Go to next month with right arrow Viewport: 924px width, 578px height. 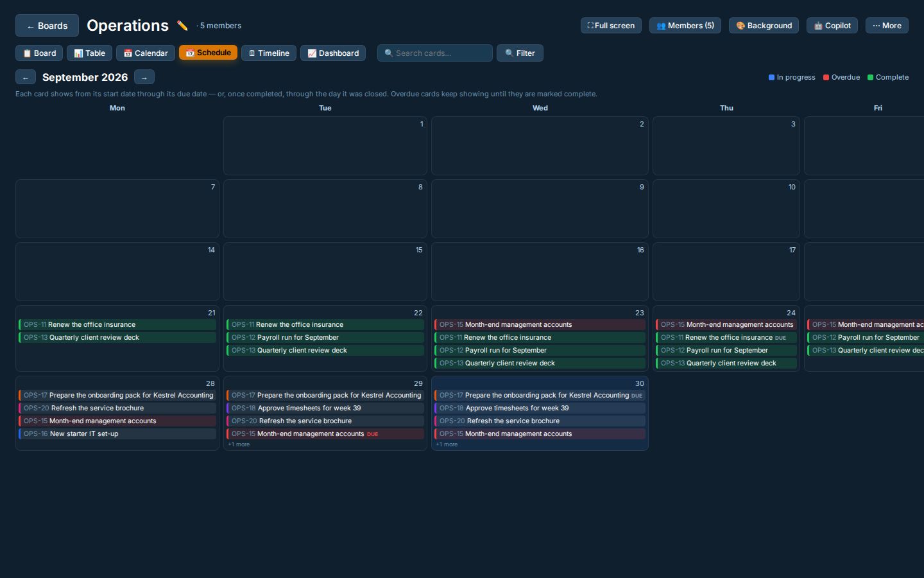tap(144, 77)
